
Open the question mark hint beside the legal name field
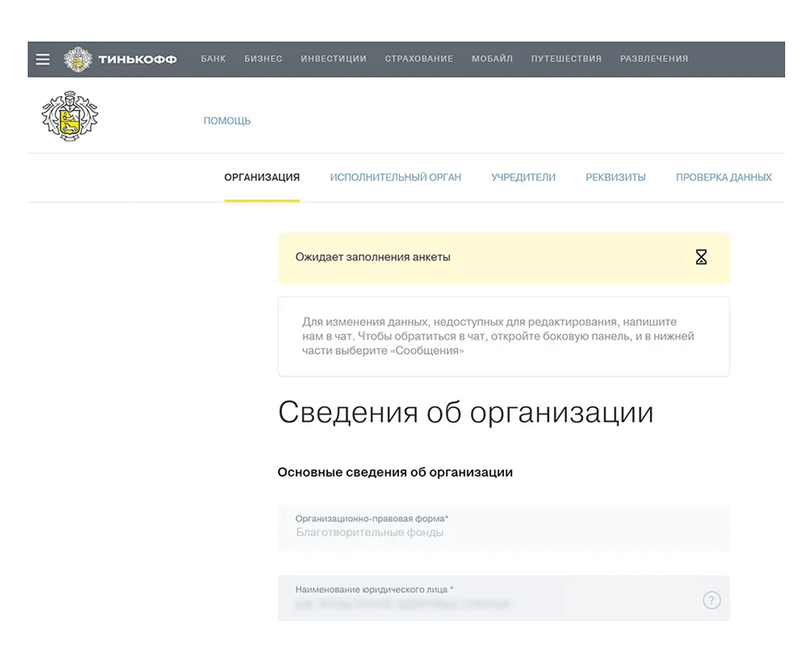click(711, 599)
